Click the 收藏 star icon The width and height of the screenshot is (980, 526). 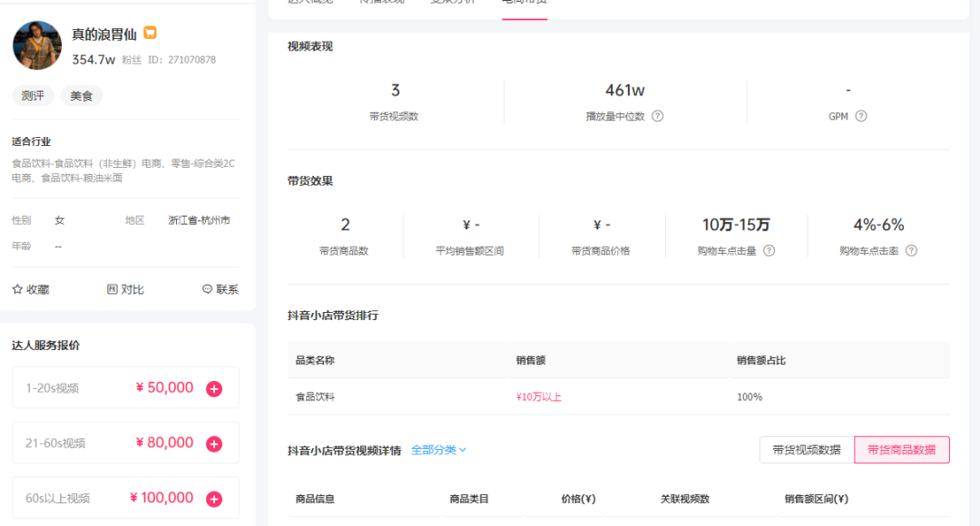(17, 289)
